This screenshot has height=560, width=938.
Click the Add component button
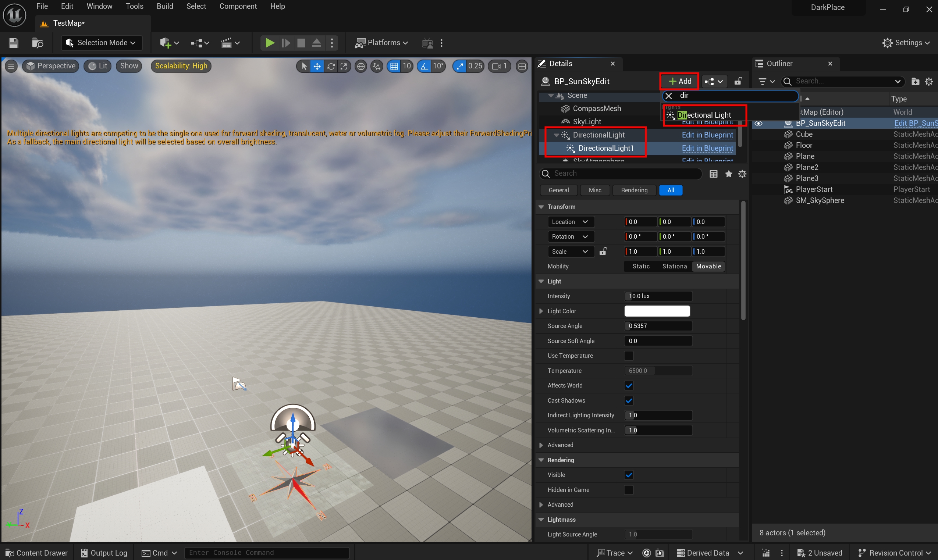pyautogui.click(x=679, y=82)
